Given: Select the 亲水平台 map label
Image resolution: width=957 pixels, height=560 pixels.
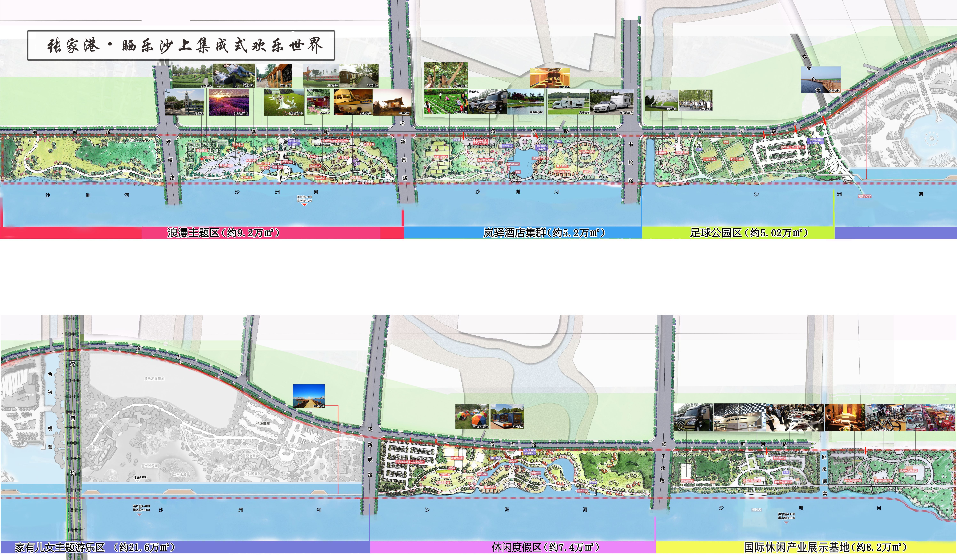Looking at the screenshot, I should [x=482, y=474].
